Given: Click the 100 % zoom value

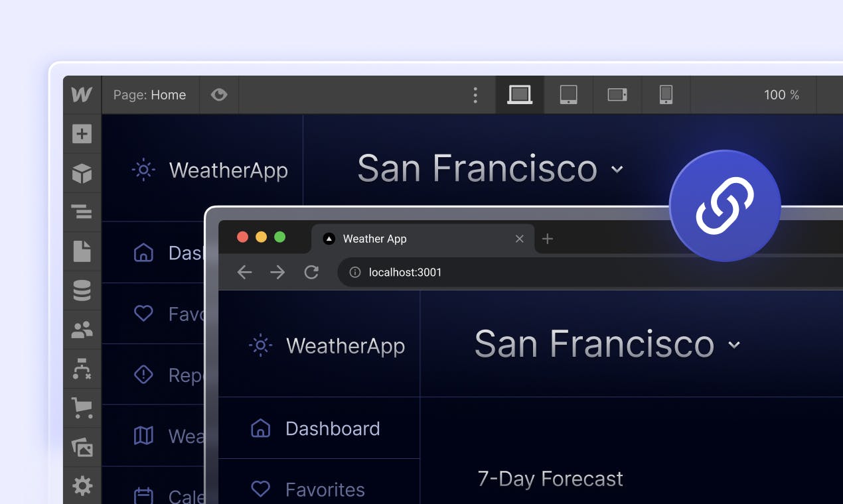Looking at the screenshot, I should pyautogui.click(x=781, y=95).
